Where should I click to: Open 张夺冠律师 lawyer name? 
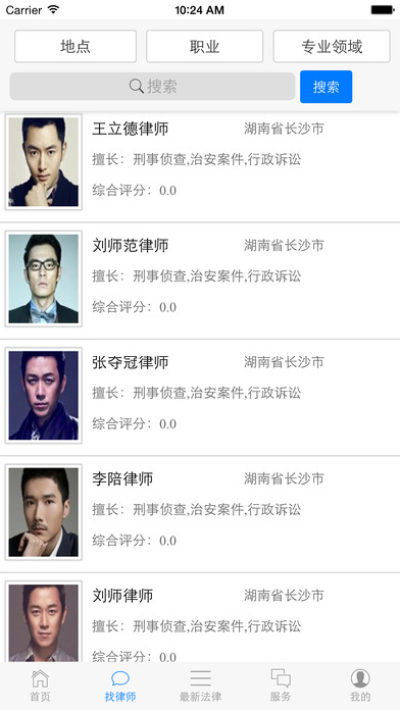point(130,362)
